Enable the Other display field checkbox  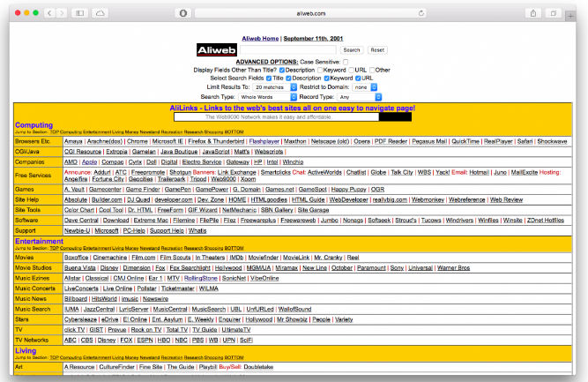[372, 71]
